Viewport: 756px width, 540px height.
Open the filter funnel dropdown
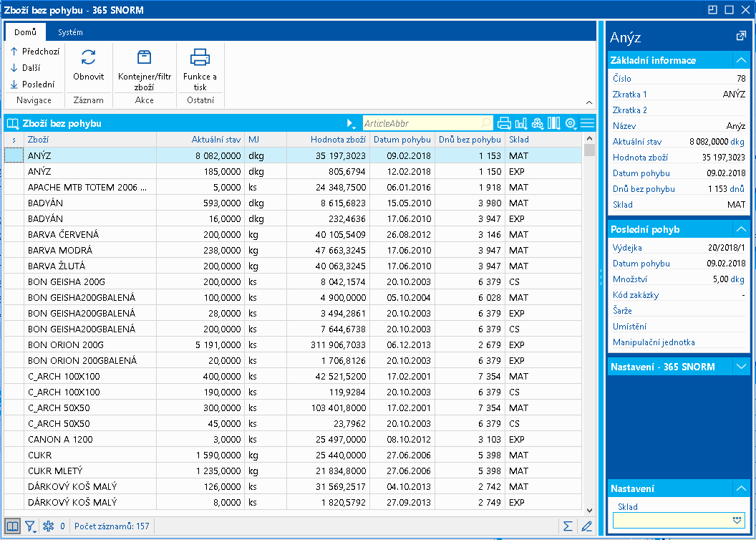click(31, 526)
